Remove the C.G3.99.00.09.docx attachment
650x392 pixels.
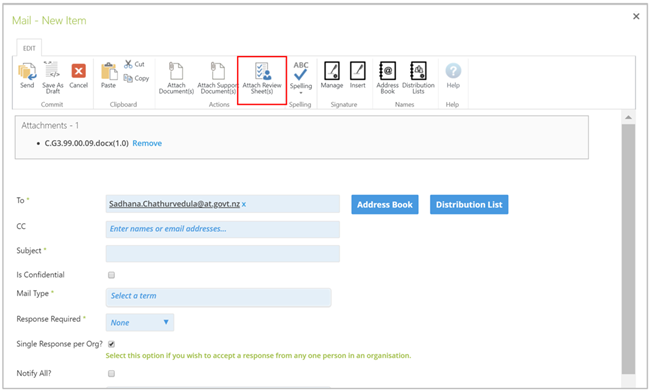pos(147,143)
